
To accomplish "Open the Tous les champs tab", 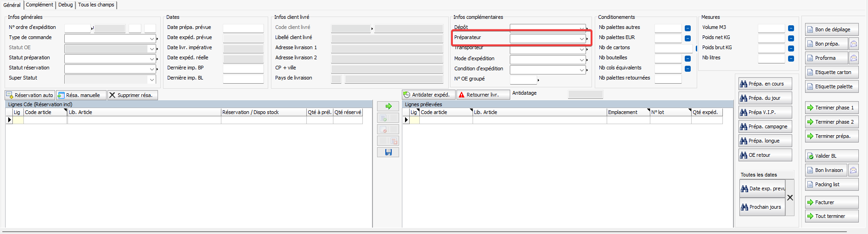I will coord(96,5).
